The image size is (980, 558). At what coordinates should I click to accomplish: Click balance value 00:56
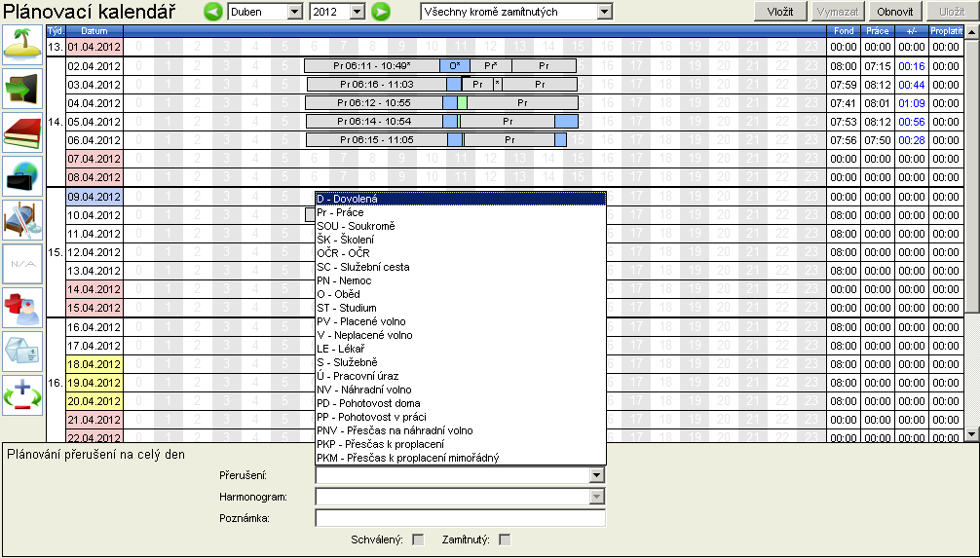click(911, 122)
